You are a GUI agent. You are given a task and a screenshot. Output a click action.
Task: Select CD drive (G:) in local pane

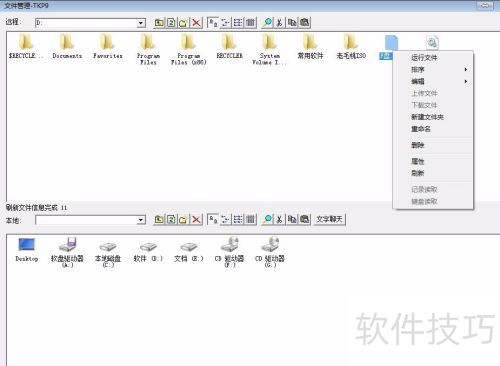pyautogui.click(x=270, y=252)
